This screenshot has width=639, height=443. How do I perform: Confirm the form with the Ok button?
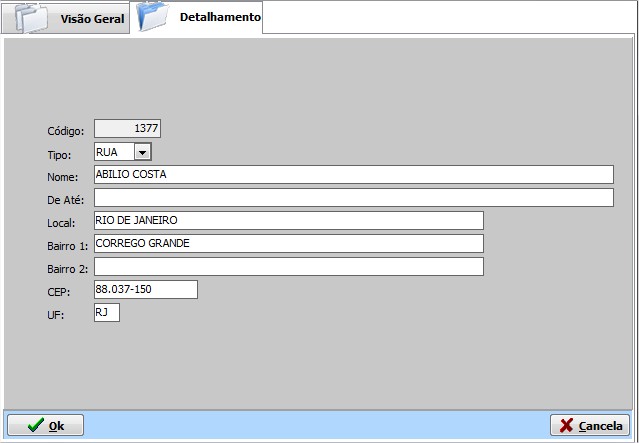(45, 425)
